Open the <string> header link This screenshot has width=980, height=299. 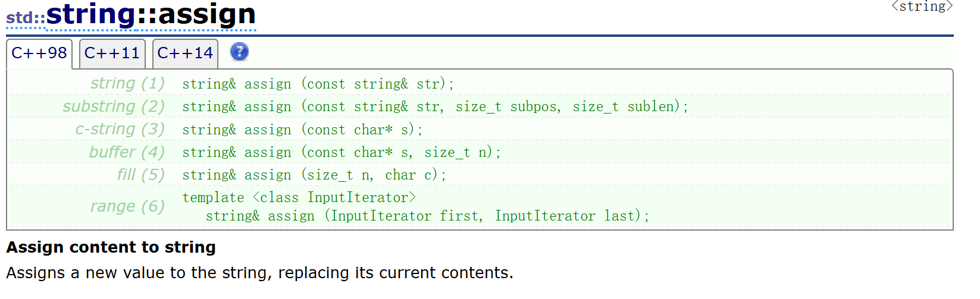[922, 7]
